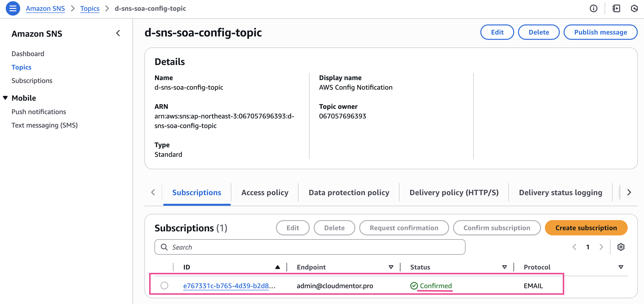Collapse the Amazon SNS side navigation
The width and height of the screenshot is (644, 304).
click(118, 33)
